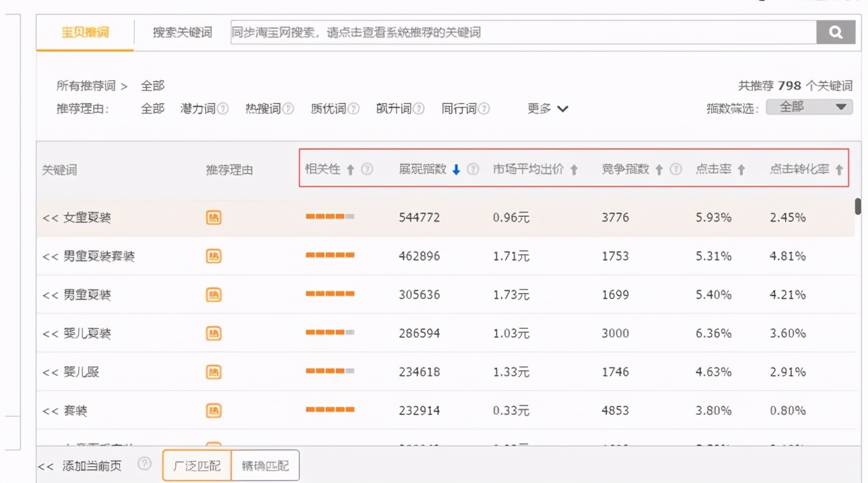Sort by 展现指数 using blue down arrow
The image size is (868, 483).
(456, 170)
